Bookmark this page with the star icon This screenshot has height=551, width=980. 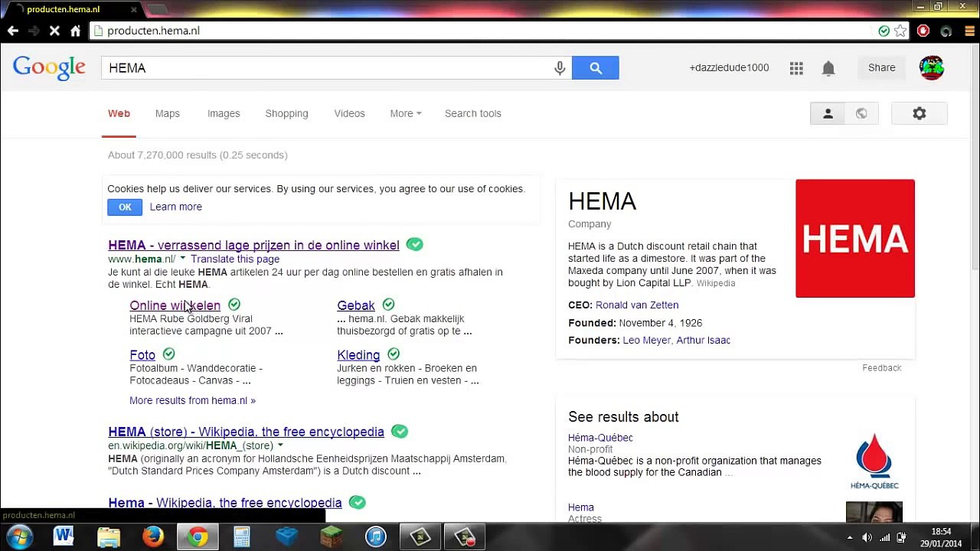[x=900, y=31]
